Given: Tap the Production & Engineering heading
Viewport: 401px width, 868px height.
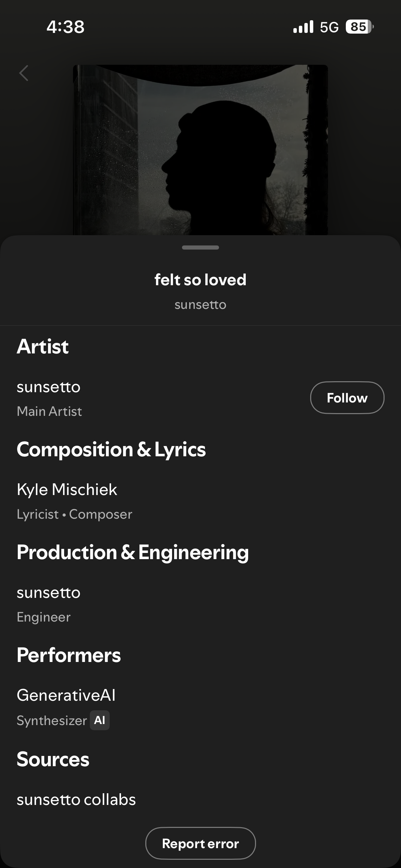Looking at the screenshot, I should tap(133, 552).
